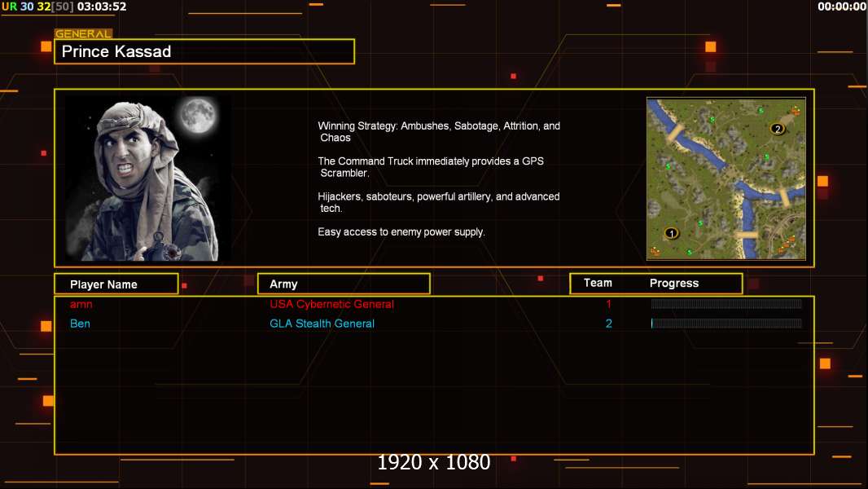Select start position marker 1 on map
868x489 pixels.
671,233
